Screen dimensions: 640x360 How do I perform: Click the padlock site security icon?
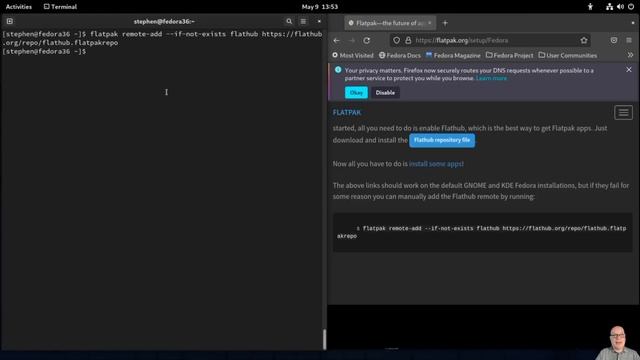[408, 40]
